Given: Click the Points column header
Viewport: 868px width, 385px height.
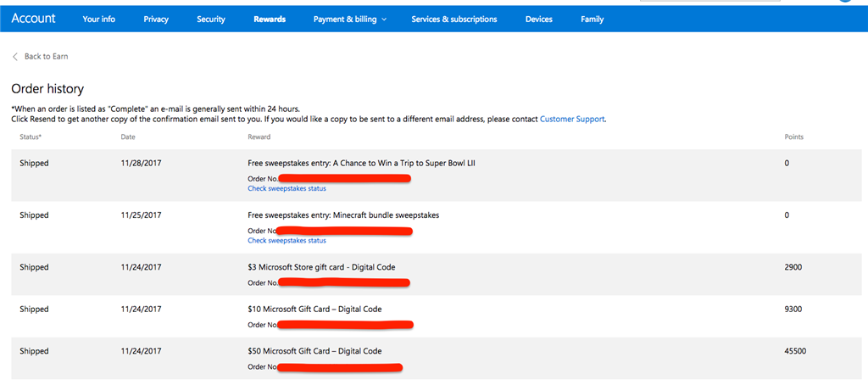Looking at the screenshot, I should tap(793, 137).
